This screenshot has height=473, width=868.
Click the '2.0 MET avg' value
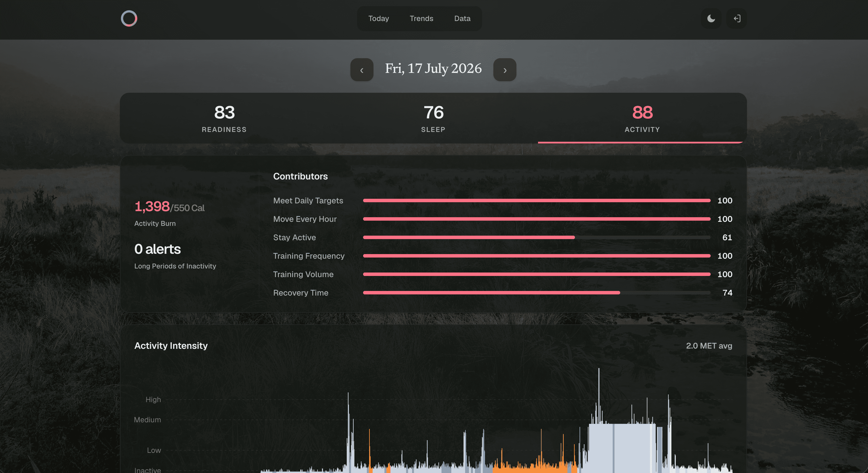pyautogui.click(x=709, y=346)
